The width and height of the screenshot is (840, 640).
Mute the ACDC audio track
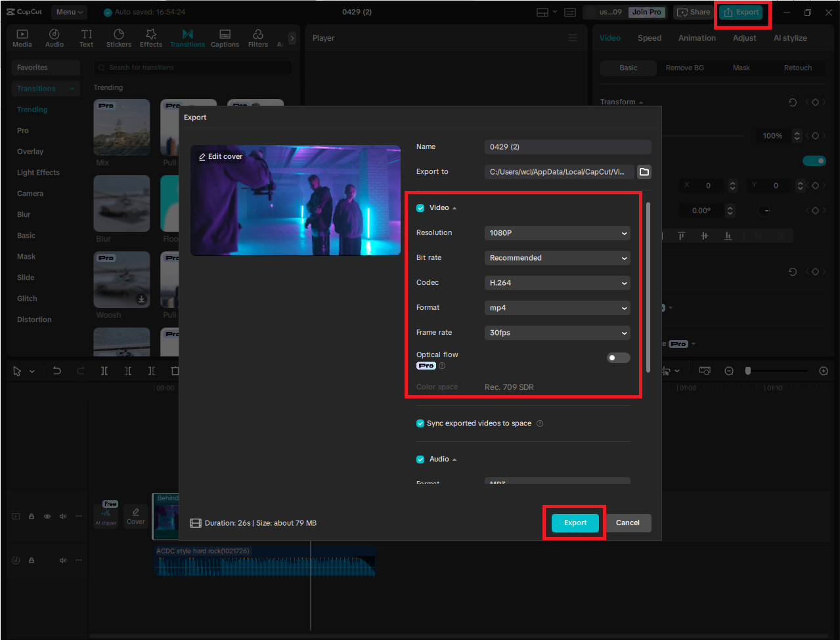pyautogui.click(x=63, y=561)
